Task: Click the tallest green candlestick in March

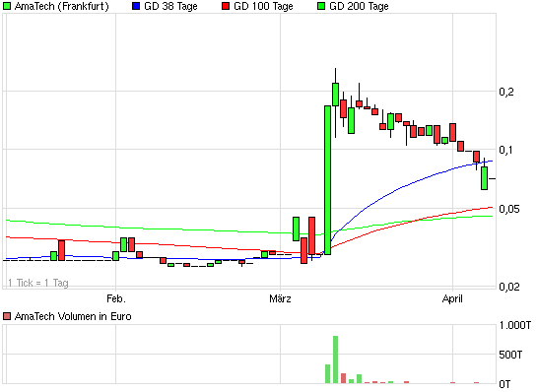Action: coord(327,180)
